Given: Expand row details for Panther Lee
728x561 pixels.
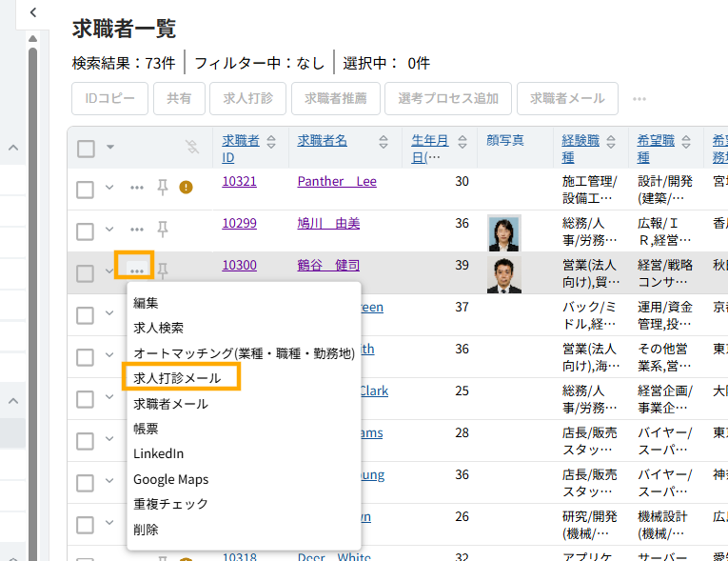Looking at the screenshot, I should [x=109, y=189].
